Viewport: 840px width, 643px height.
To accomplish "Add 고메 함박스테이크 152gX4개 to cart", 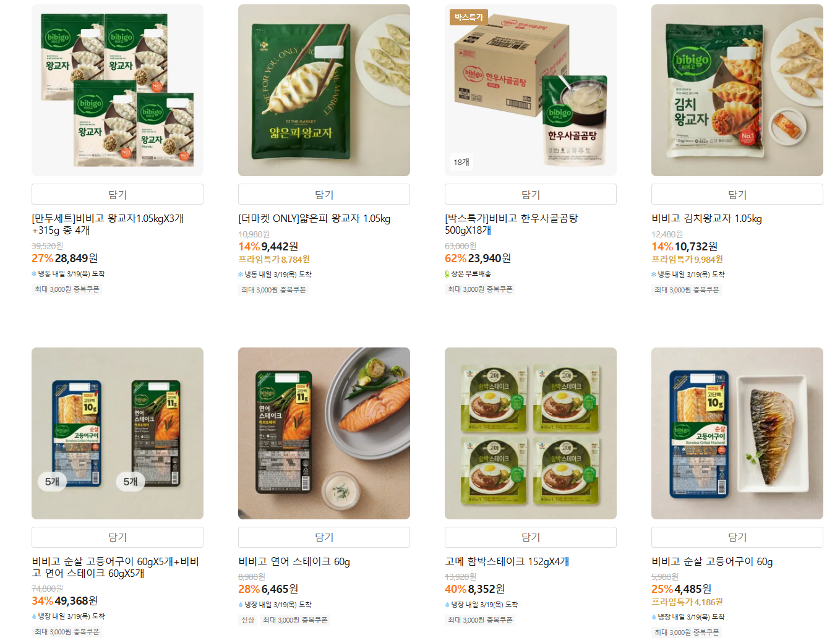I will 531,537.
